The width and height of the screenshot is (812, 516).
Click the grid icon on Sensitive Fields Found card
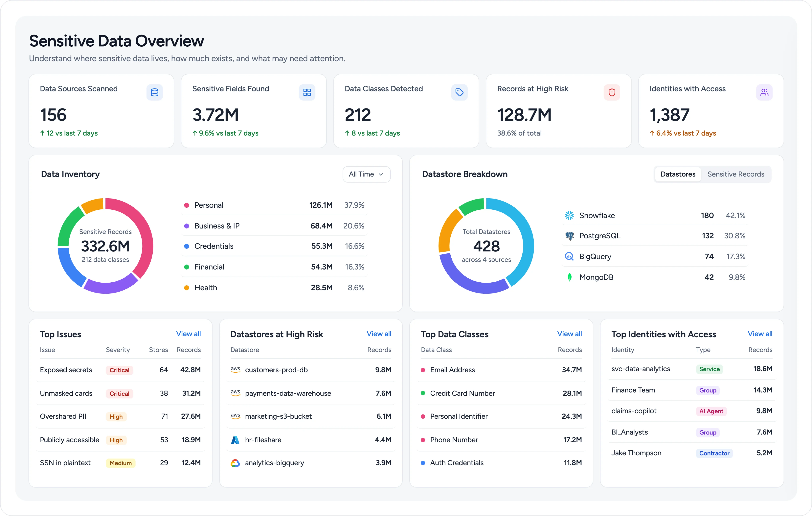(x=307, y=92)
